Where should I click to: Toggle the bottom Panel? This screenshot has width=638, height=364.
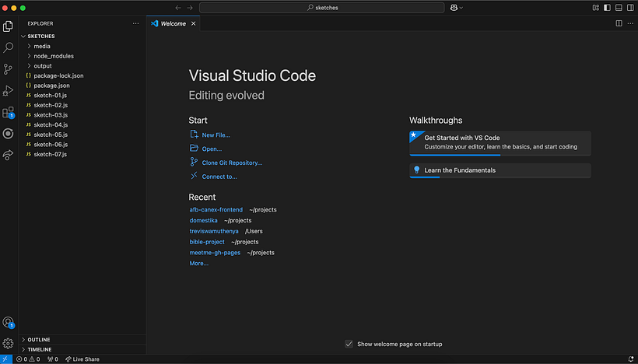(x=619, y=8)
